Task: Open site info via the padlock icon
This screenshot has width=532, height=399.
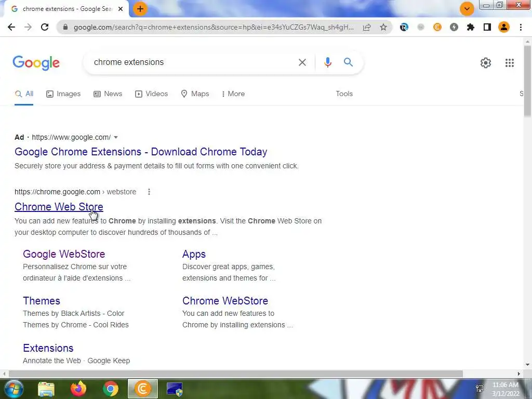Action: pyautogui.click(x=65, y=27)
